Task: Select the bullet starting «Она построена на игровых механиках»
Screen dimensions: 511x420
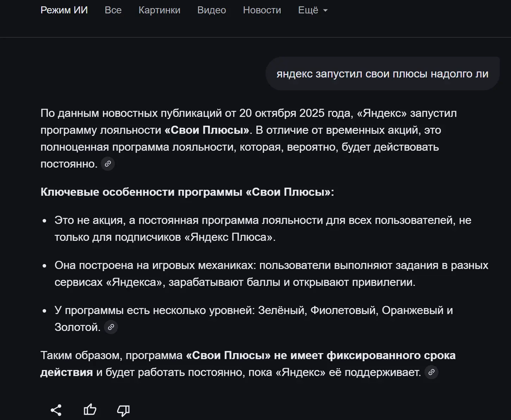Action: coord(271,274)
